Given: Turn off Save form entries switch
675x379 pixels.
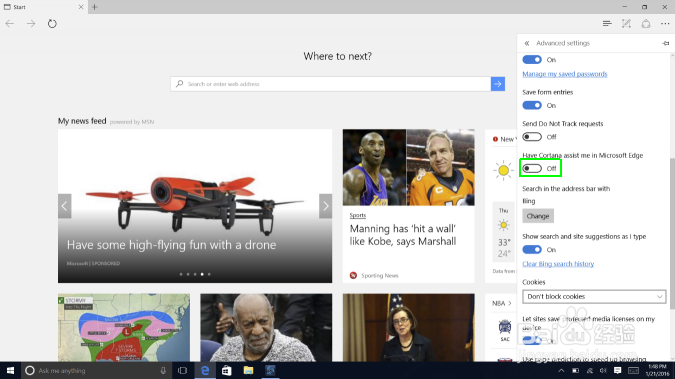Looking at the screenshot, I should [532, 105].
